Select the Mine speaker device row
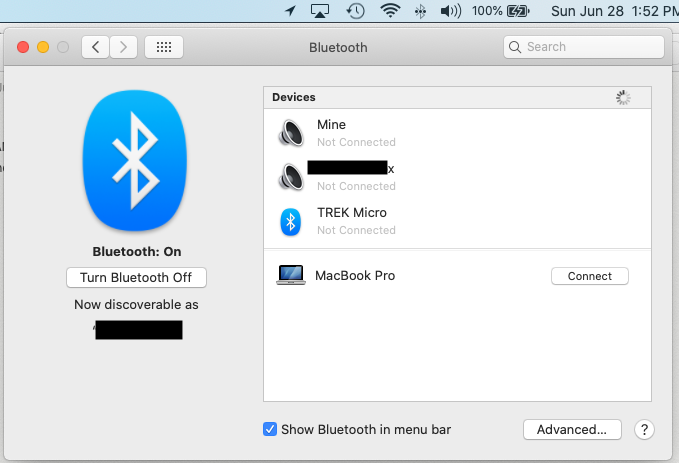This screenshot has height=463, width=679. pos(457,133)
